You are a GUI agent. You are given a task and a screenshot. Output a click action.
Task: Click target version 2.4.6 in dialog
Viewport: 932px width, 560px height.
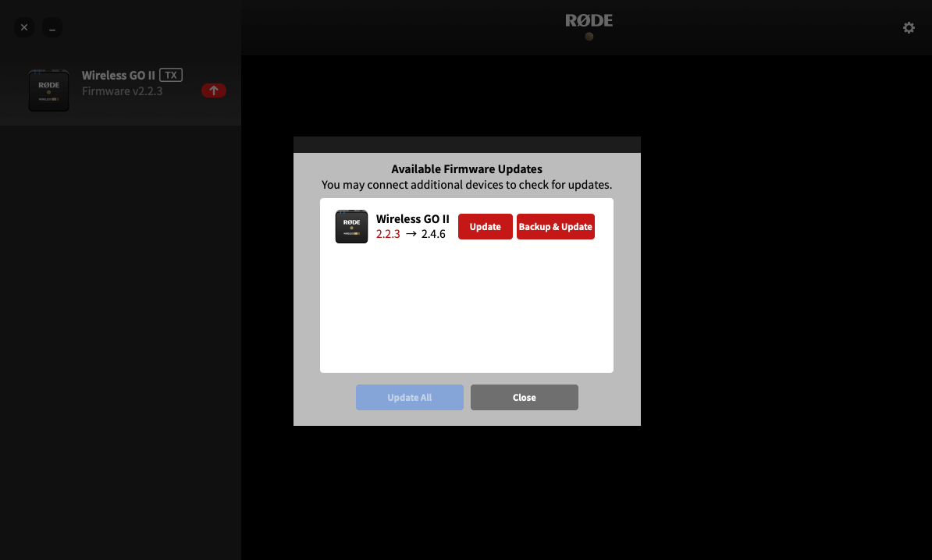pos(433,233)
